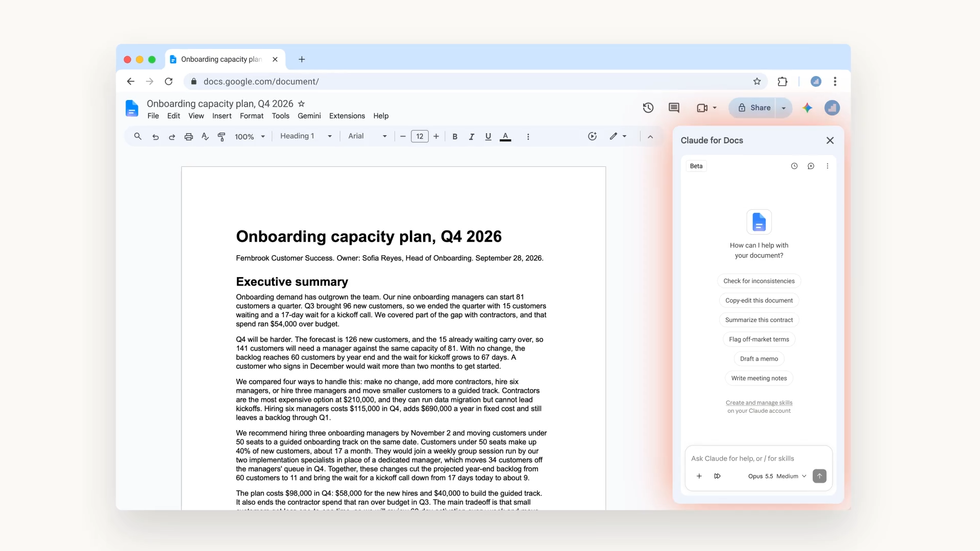
Task: Send the message to Claude
Action: pyautogui.click(x=819, y=476)
